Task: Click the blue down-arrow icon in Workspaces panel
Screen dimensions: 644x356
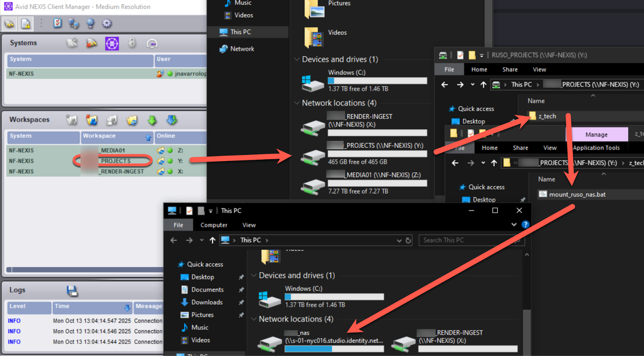Action: coord(172,120)
